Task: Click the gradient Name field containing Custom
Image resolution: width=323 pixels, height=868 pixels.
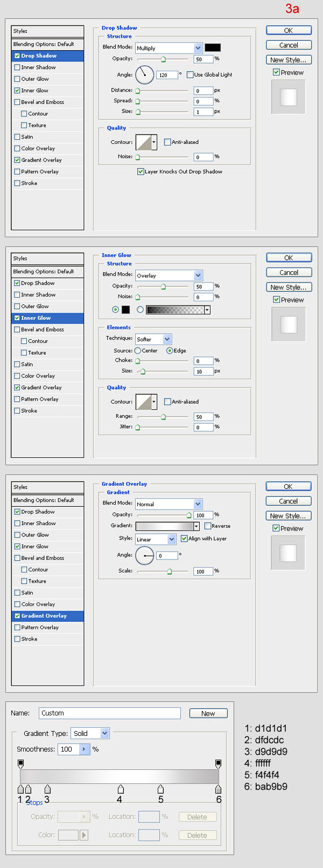Action: 109,713
